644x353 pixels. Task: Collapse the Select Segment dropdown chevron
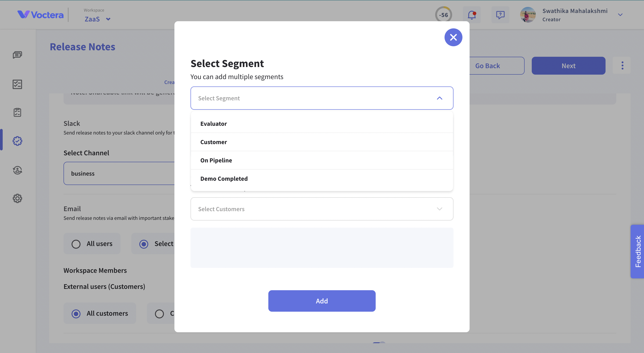tap(439, 98)
